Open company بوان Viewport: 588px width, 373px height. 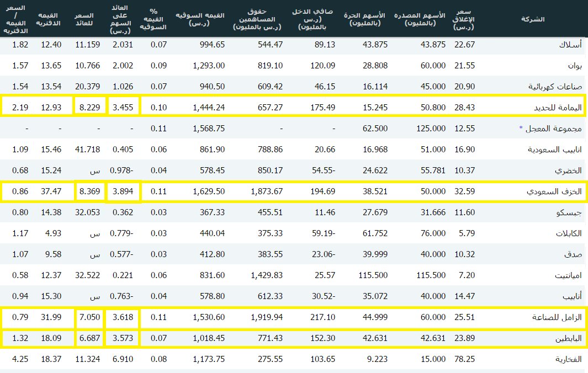(575, 66)
